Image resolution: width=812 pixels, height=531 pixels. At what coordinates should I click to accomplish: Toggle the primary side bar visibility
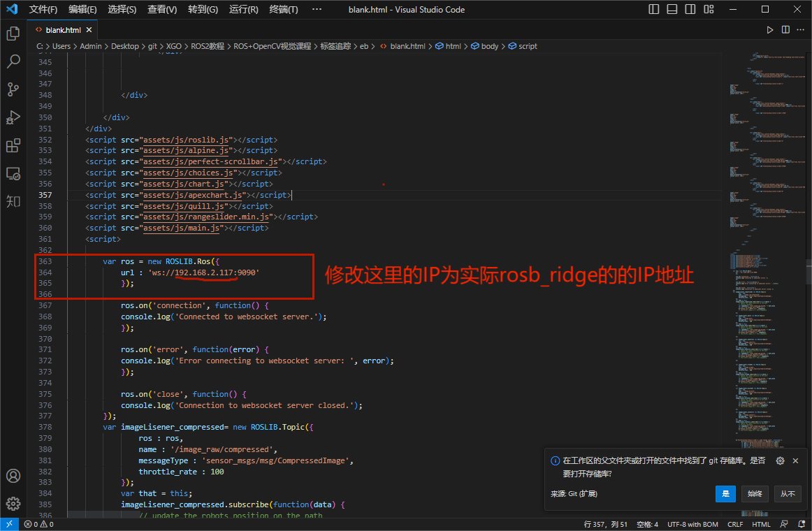pyautogui.click(x=654, y=9)
